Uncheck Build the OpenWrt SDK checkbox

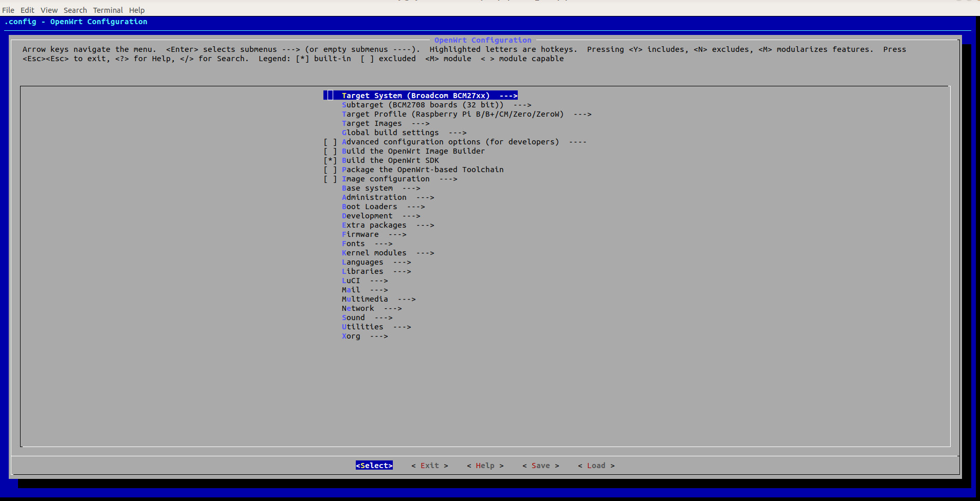pos(330,160)
